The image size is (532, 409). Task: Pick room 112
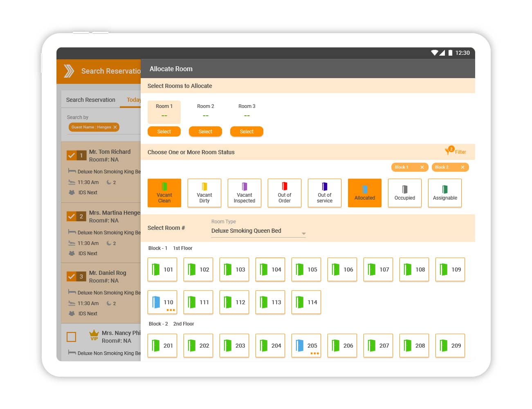[234, 302]
